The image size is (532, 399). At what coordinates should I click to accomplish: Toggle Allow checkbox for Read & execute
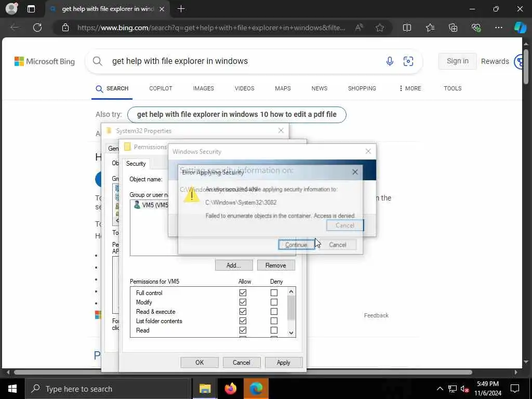point(243,312)
